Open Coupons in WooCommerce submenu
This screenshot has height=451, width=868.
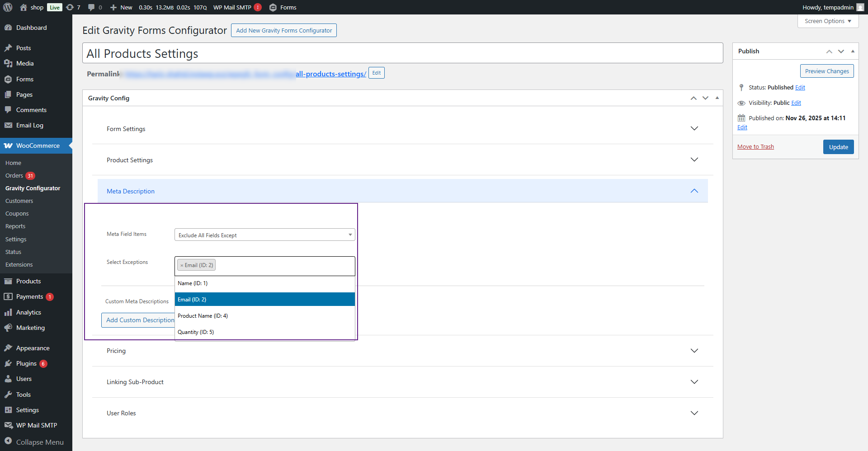tap(17, 214)
